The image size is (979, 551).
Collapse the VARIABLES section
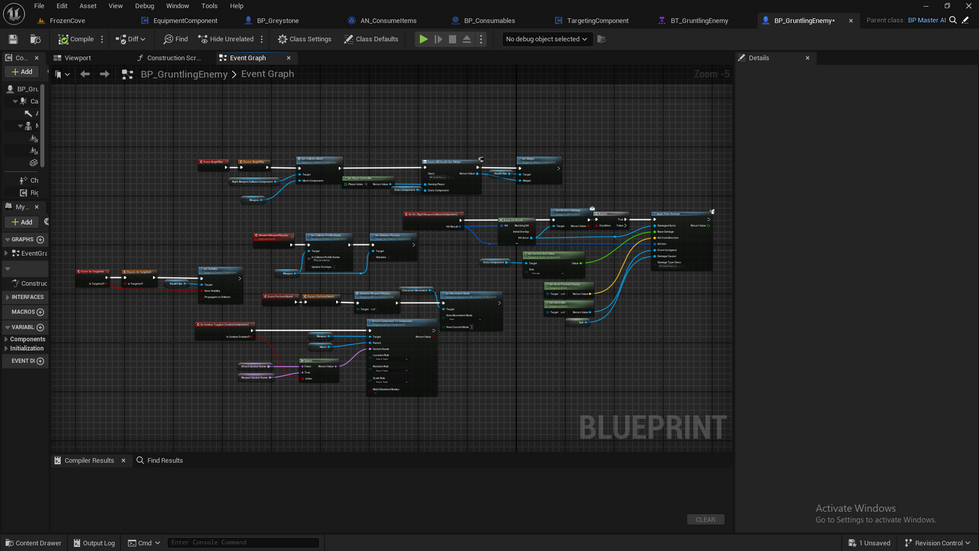[x=7, y=327]
